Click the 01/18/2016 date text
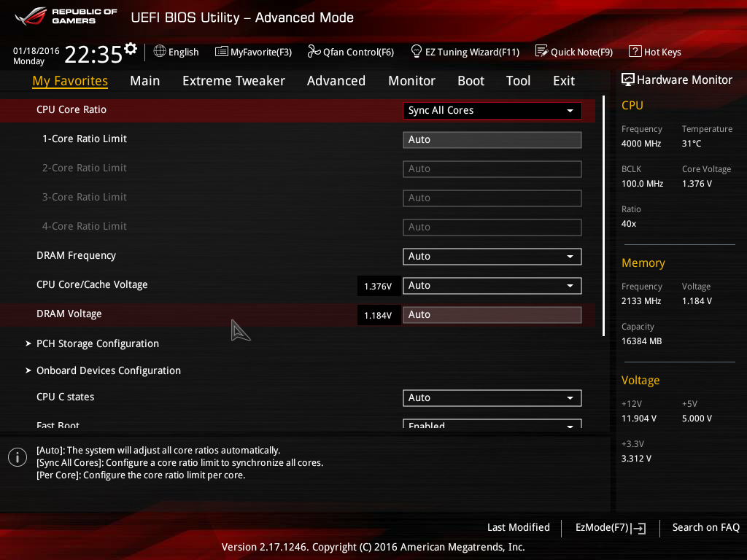 click(36, 50)
